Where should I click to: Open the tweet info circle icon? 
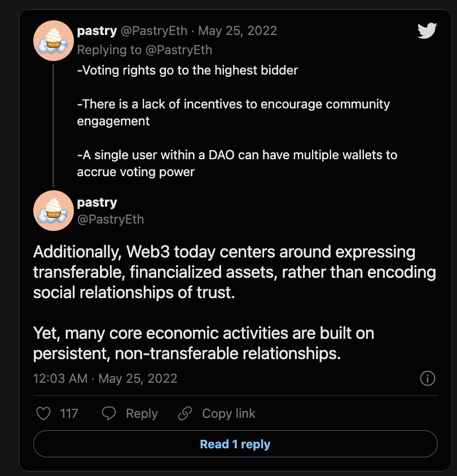(428, 378)
